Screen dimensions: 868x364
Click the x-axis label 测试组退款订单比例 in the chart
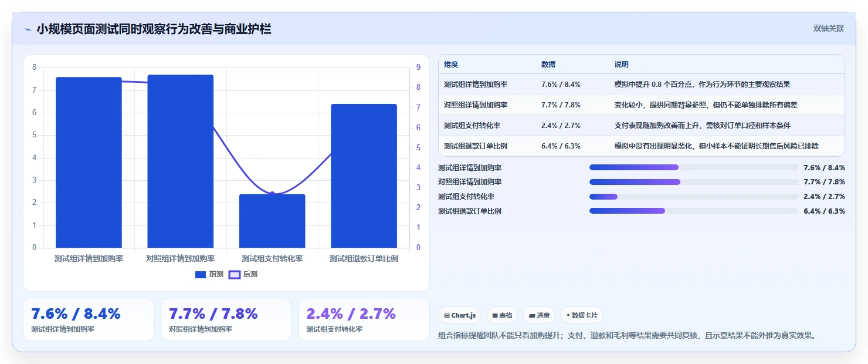(x=364, y=258)
